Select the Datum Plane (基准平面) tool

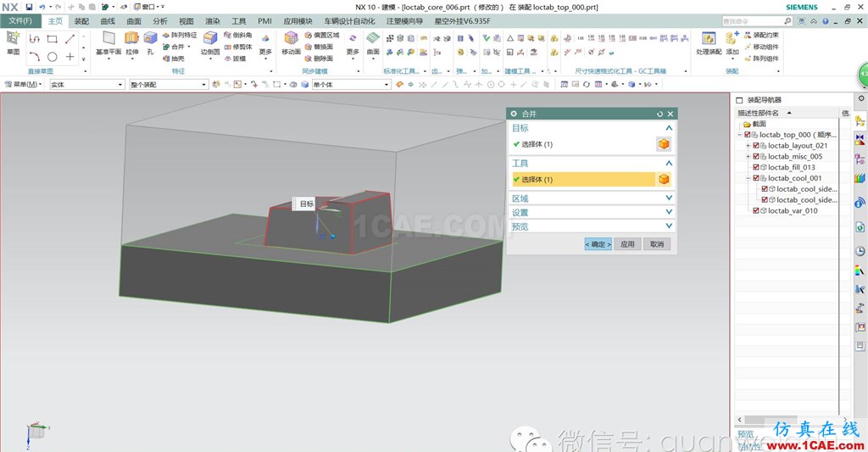[108, 39]
